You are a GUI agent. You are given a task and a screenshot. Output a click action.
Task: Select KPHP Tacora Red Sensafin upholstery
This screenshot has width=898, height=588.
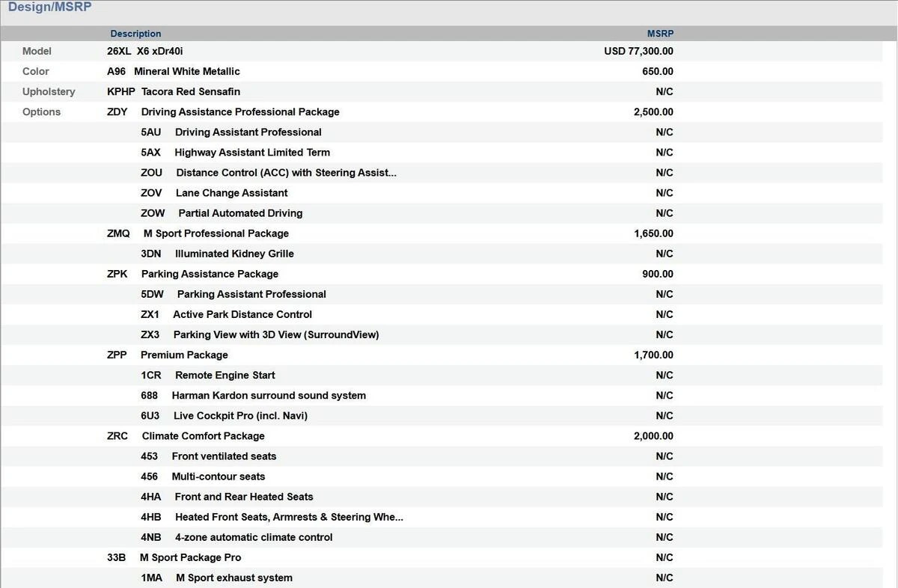click(x=174, y=91)
